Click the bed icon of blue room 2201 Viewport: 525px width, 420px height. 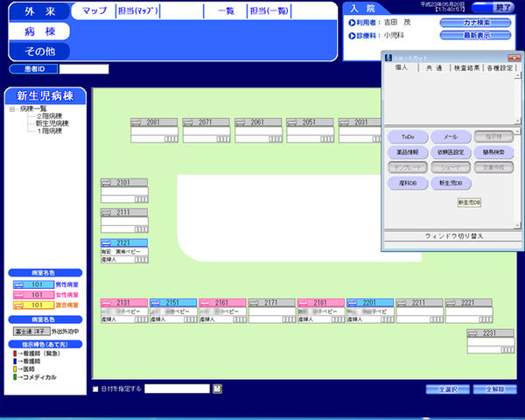click(x=352, y=303)
